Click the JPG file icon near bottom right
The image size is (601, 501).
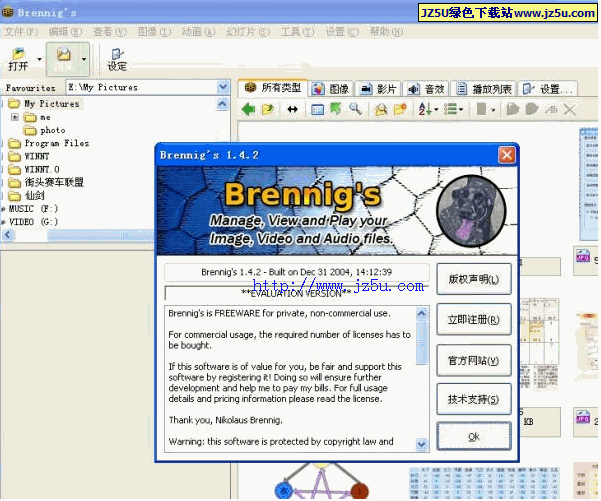(x=583, y=417)
